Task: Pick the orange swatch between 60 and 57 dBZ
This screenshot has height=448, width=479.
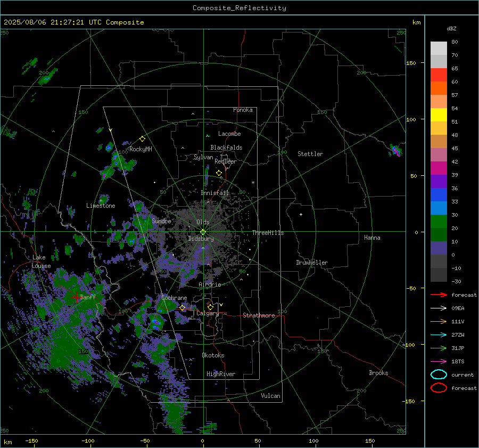Action: [439, 88]
